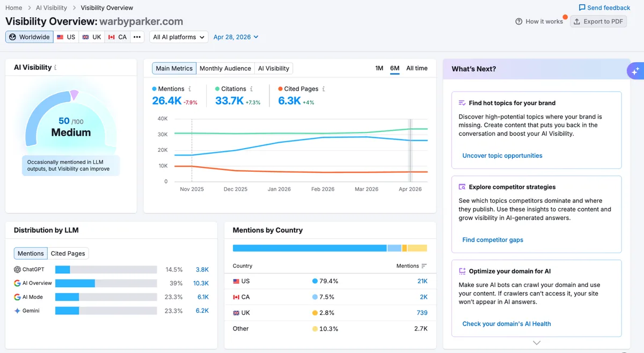Expand What's Next panel with bottom chevron

tap(537, 343)
